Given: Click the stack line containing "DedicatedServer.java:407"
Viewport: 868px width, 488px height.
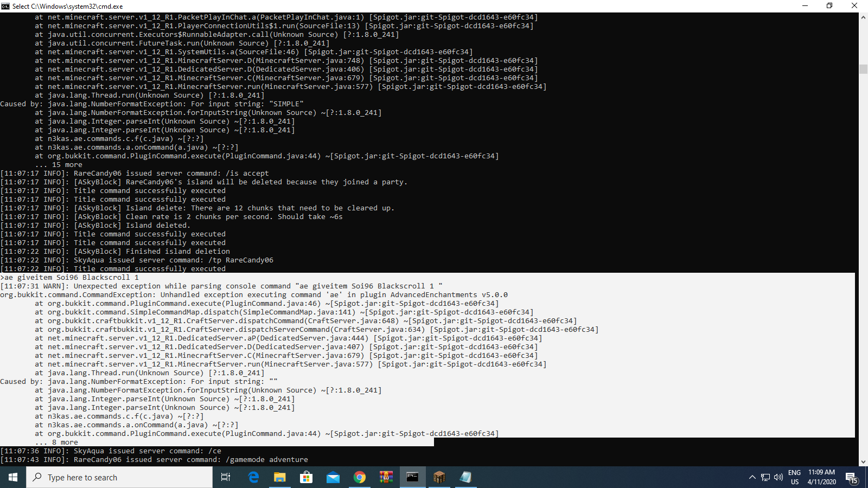Looking at the screenshot, I should click(x=286, y=347).
